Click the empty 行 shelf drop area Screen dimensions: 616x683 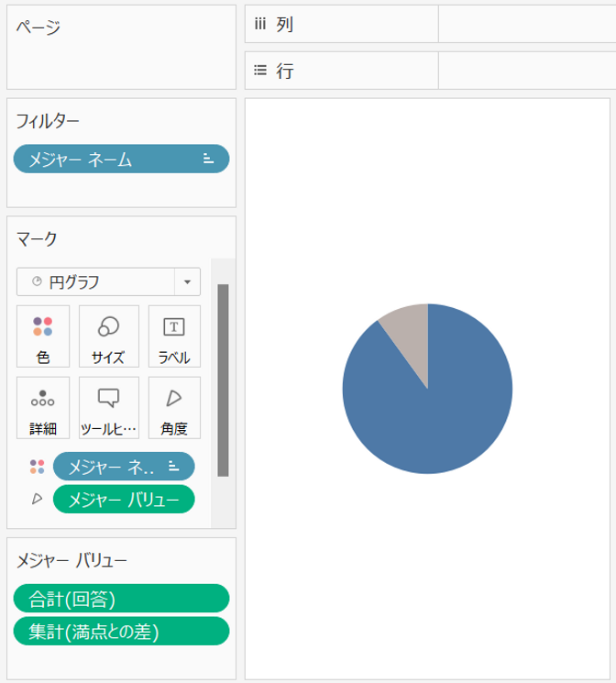[527, 70]
